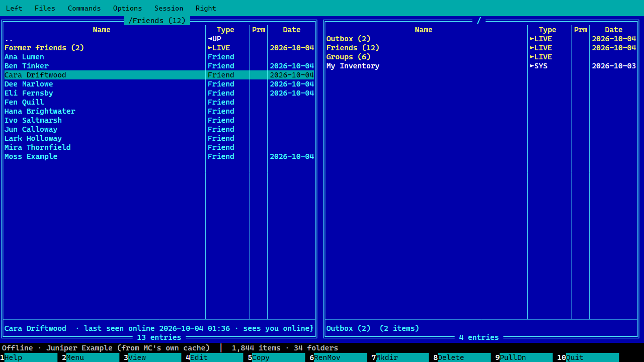Open the Former friends (2) folder
The image size is (644, 362).
coord(159,48)
